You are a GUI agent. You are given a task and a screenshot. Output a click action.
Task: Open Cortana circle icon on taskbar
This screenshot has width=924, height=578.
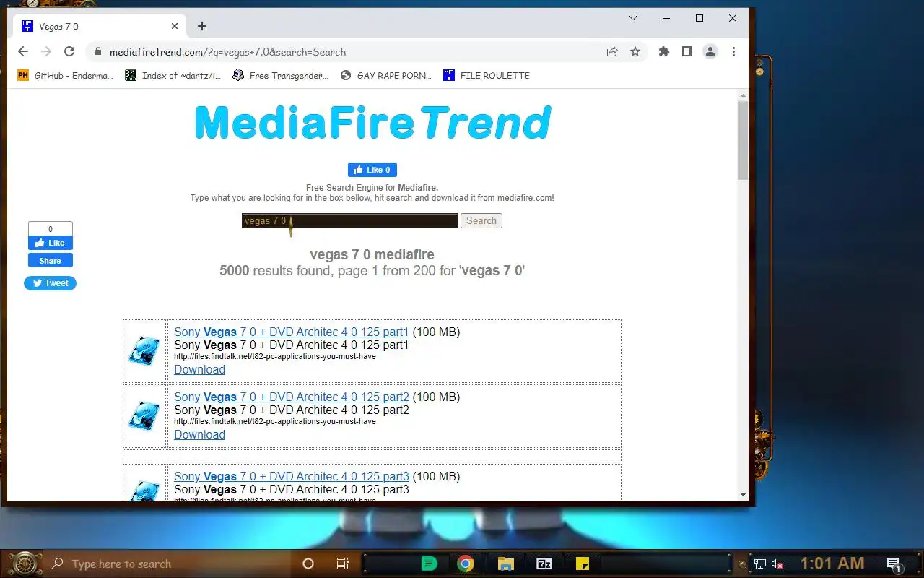(x=308, y=564)
